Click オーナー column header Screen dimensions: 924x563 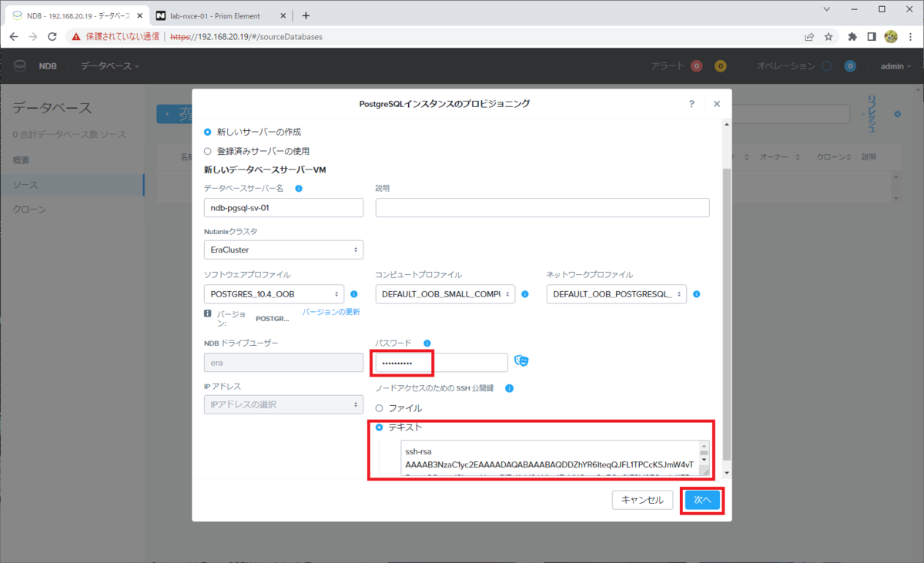point(775,156)
